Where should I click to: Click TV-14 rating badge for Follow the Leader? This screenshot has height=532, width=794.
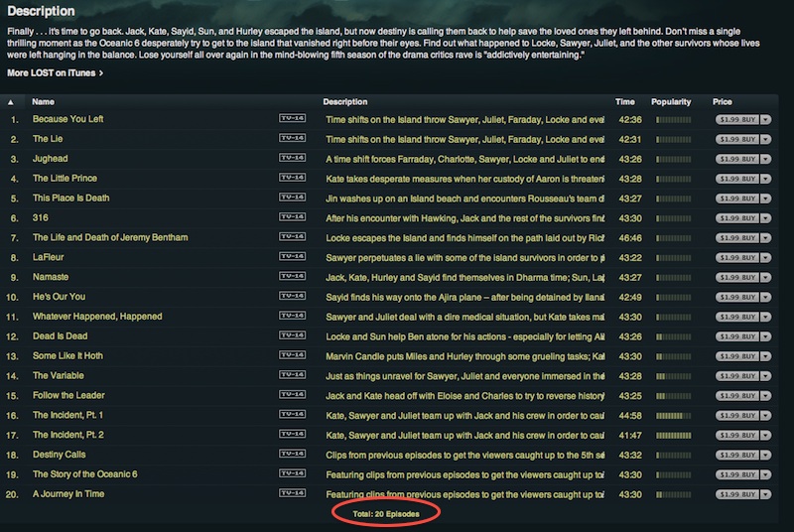(292, 394)
